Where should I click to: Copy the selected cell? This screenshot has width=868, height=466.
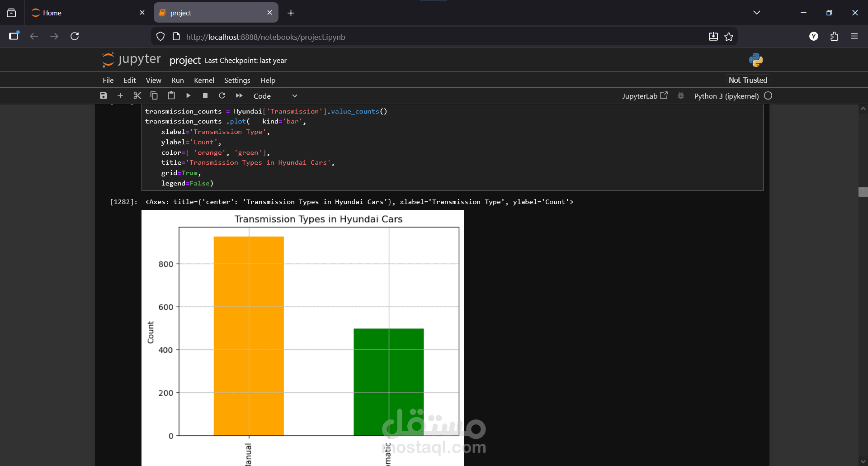click(154, 95)
